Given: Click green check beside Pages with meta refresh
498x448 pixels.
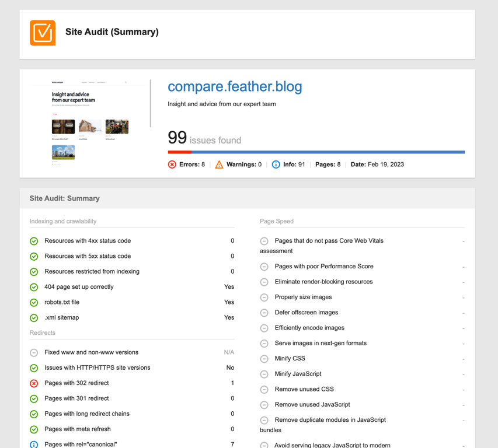Looking at the screenshot, I should point(34,429).
